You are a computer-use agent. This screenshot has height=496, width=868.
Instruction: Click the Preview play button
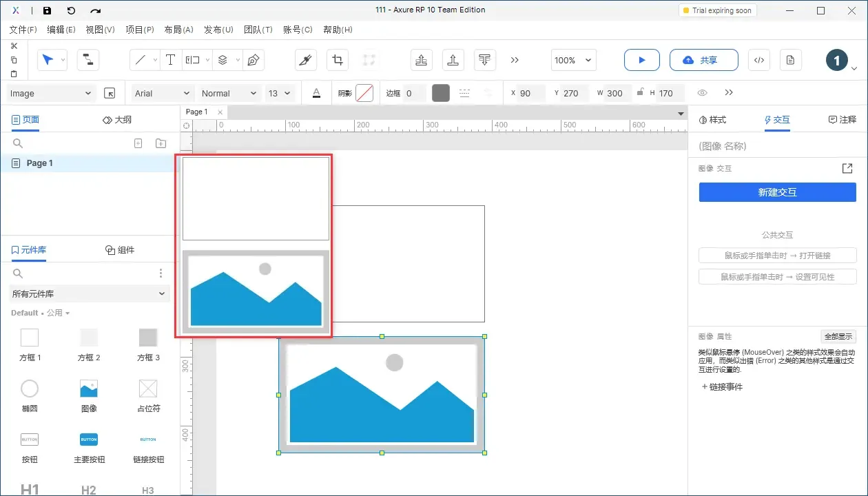pyautogui.click(x=641, y=60)
